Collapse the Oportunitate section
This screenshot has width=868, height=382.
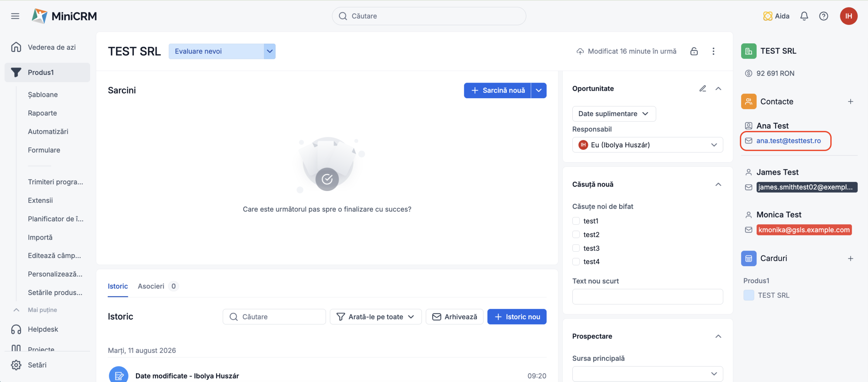(718, 89)
